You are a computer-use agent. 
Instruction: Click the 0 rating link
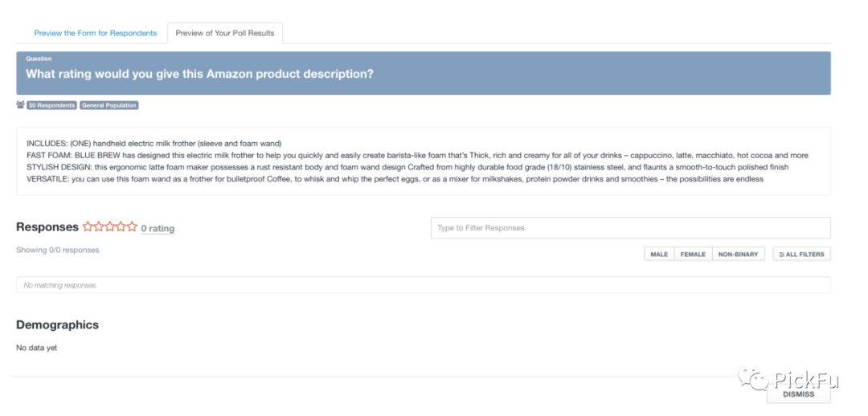coord(158,228)
